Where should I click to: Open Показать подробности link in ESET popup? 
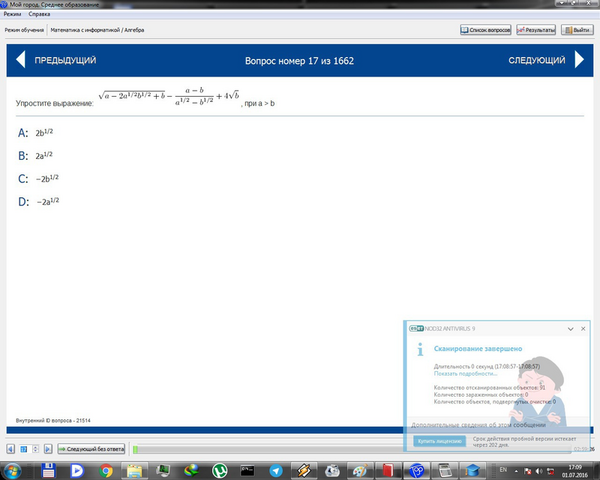click(465, 374)
